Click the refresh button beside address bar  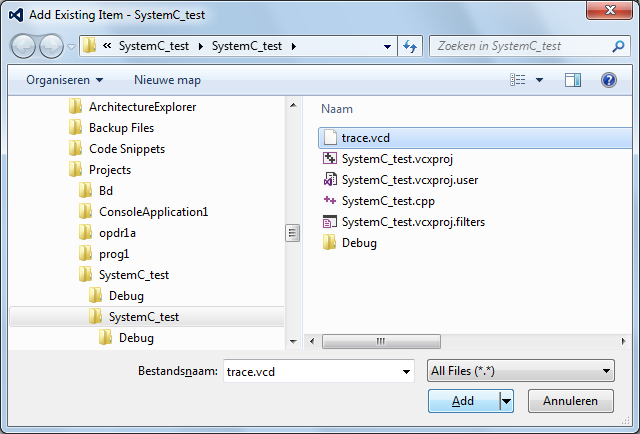click(410, 46)
